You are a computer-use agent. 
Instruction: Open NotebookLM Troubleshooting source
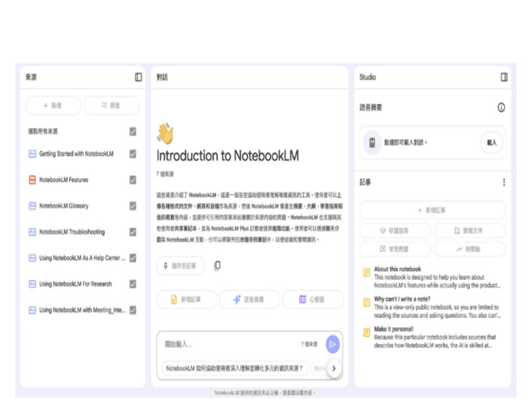point(72,232)
